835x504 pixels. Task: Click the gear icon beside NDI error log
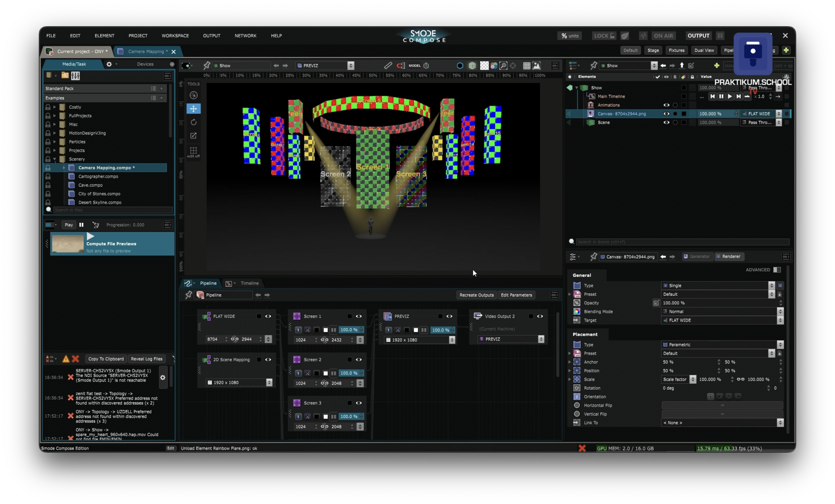[x=163, y=377]
